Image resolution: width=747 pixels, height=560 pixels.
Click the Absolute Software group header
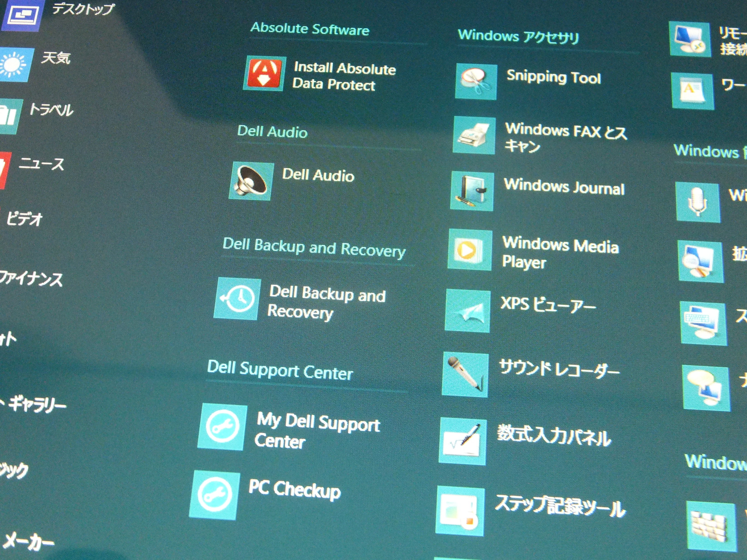310,29
